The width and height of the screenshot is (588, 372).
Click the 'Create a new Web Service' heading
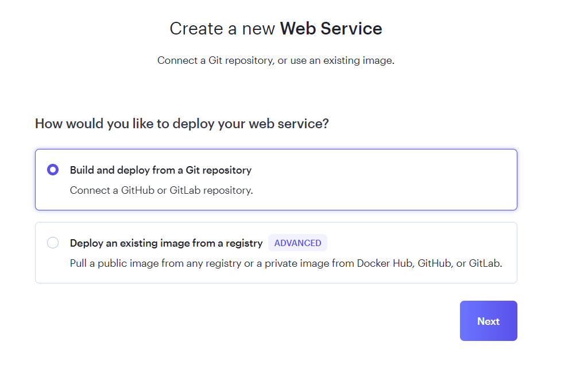tap(276, 29)
